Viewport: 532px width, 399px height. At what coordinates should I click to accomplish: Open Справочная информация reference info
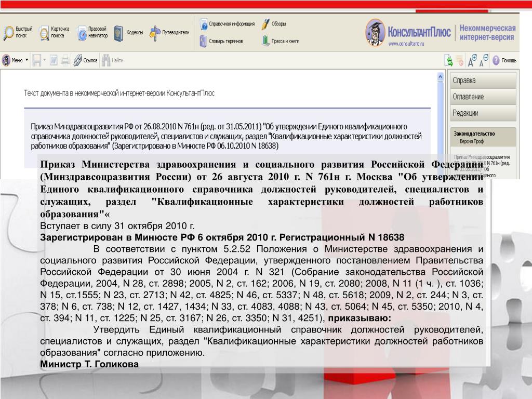227,24
